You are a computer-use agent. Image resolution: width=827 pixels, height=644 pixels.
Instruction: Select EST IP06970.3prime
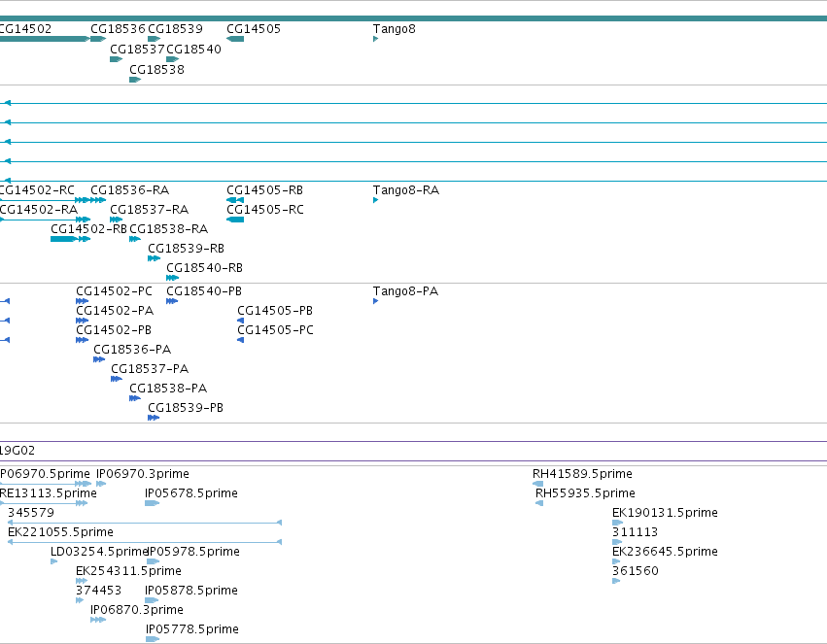pos(143,474)
